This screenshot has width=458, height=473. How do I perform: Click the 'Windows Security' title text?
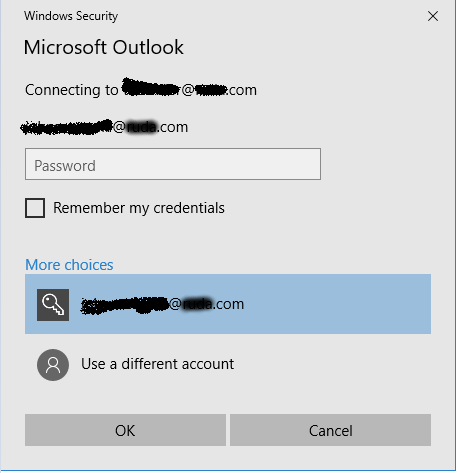[x=71, y=16]
